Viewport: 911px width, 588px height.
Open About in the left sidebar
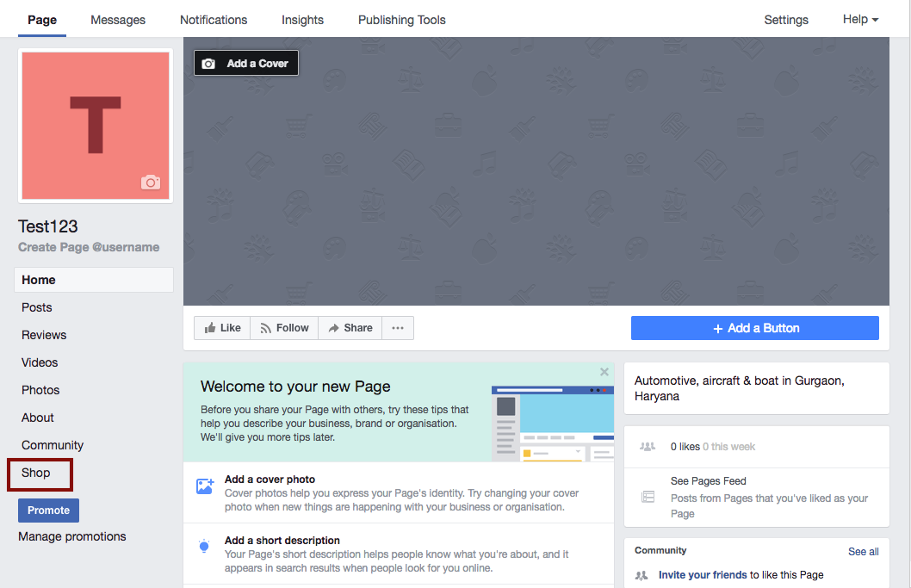tap(37, 418)
